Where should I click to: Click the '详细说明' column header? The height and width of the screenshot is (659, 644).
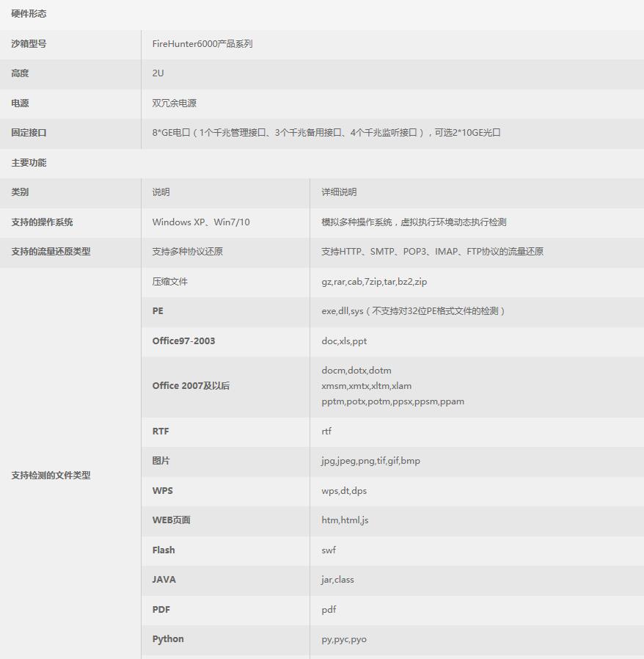[x=339, y=192]
